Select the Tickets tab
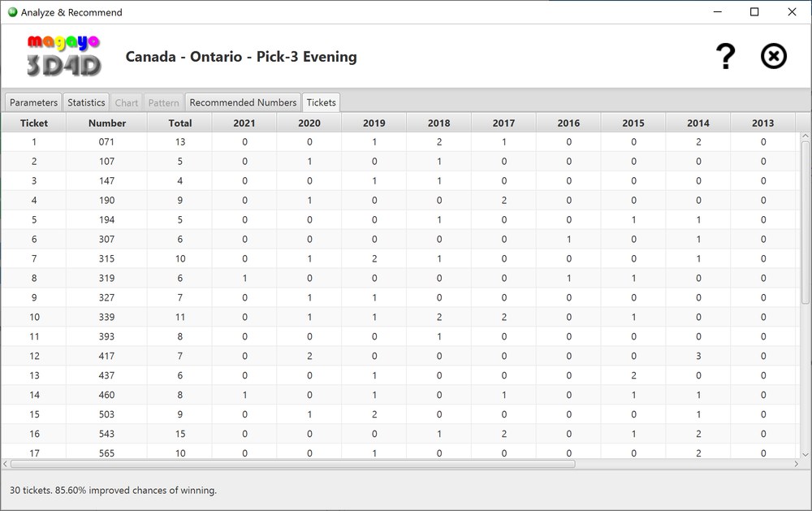812x511 pixels. 321,102
